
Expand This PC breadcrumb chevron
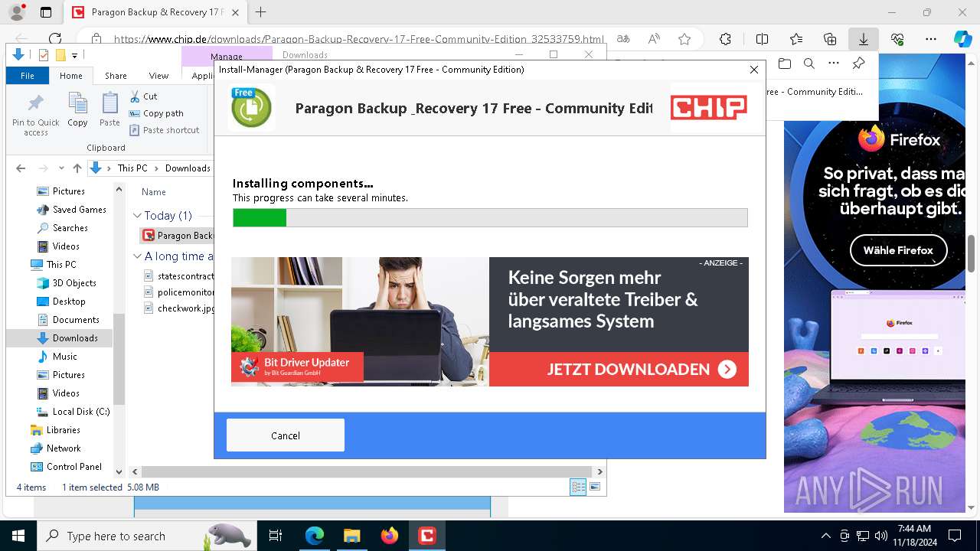[157, 168]
